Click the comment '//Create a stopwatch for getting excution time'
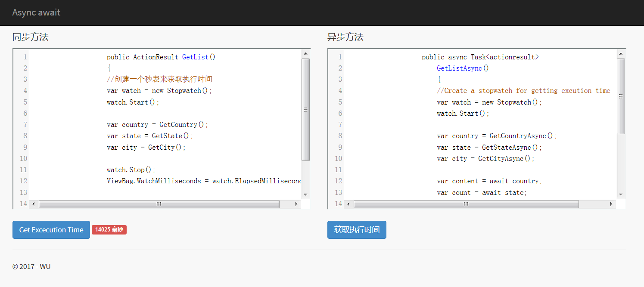The width and height of the screenshot is (644, 287). point(523,91)
